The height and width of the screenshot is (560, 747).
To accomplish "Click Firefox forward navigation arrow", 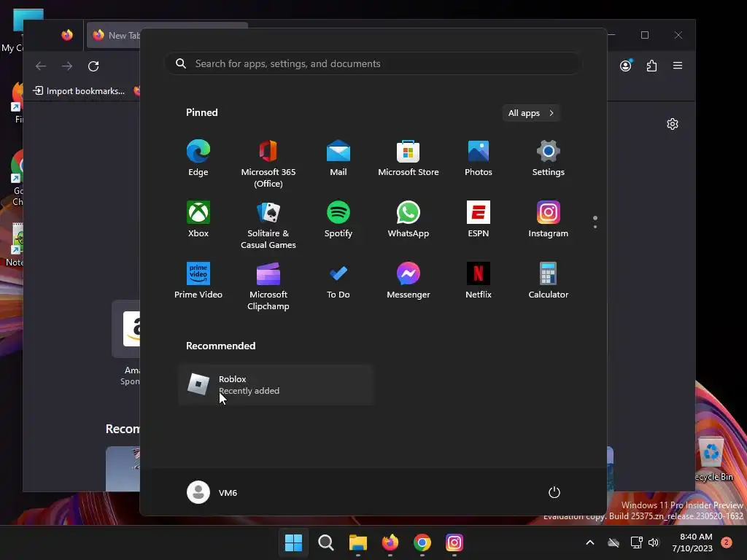I will click(x=67, y=66).
